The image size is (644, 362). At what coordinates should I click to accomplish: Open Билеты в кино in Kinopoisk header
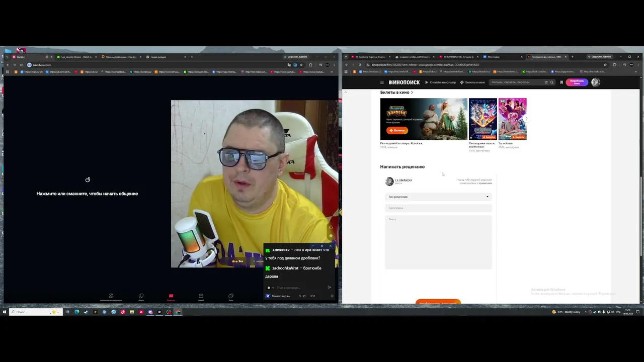[x=473, y=82]
